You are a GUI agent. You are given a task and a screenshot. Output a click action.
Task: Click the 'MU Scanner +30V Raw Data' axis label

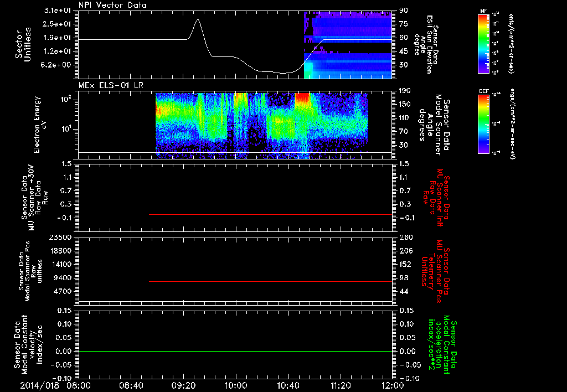(x=35, y=198)
